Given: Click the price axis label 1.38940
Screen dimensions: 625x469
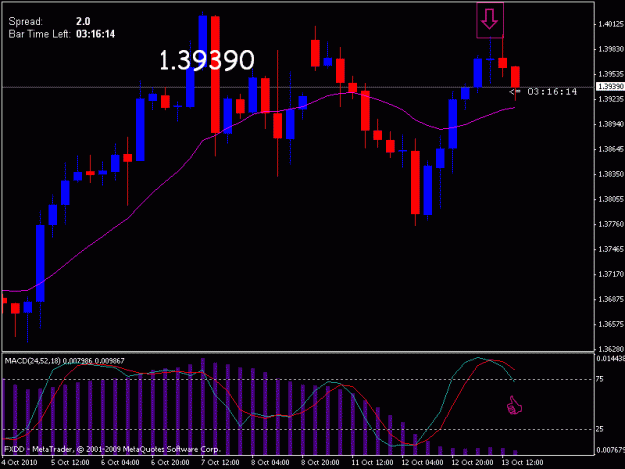Looking at the screenshot, I should click(x=611, y=124).
